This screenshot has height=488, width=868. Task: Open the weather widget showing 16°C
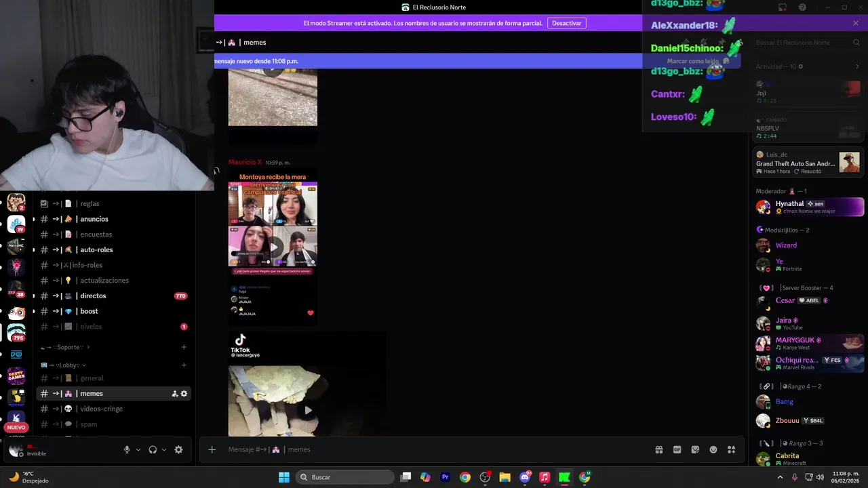click(x=28, y=477)
